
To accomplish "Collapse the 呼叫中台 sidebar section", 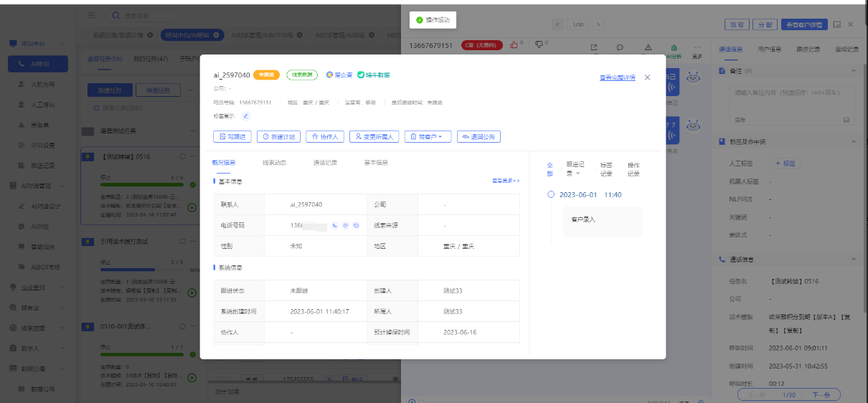I will click(x=64, y=44).
